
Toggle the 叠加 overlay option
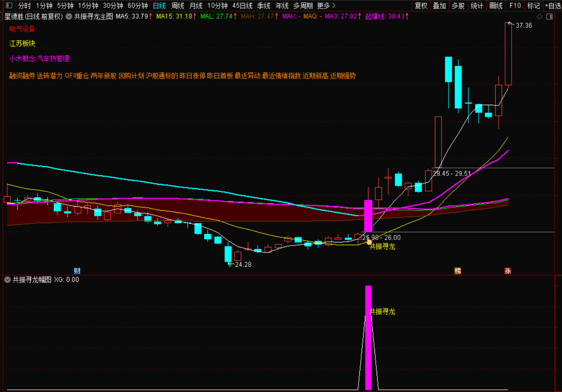pos(440,6)
